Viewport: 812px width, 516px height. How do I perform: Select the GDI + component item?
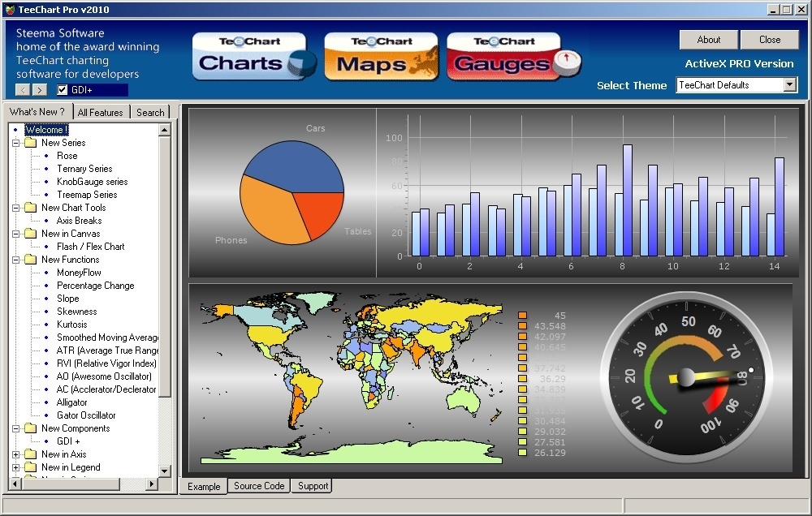coord(68,441)
